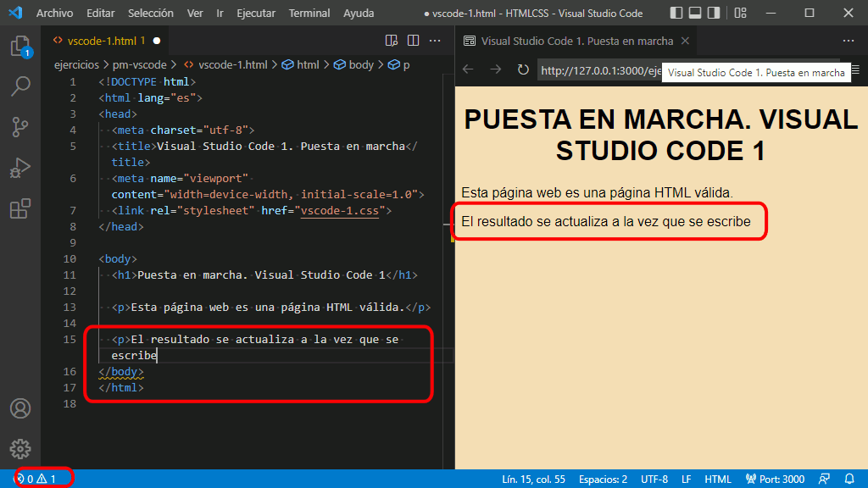Open the preview browser hamburger menu
This screenshot has height=488, width=868.
856,69
